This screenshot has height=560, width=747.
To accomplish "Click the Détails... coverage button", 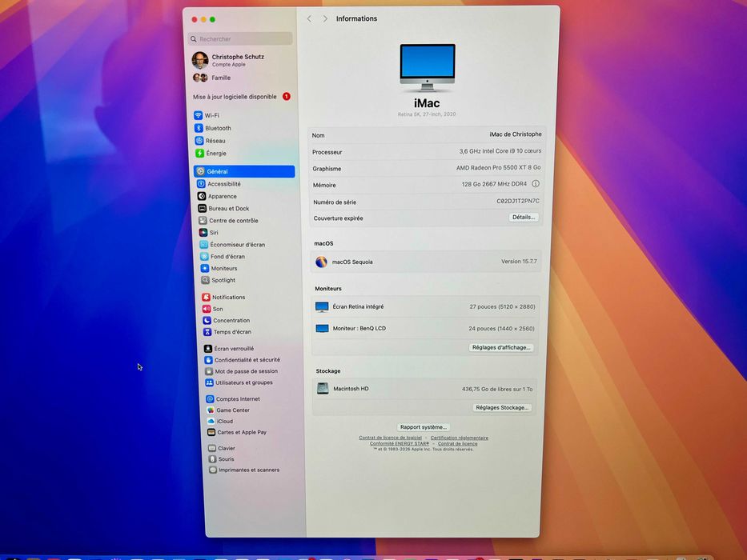I will pos(524,217).
